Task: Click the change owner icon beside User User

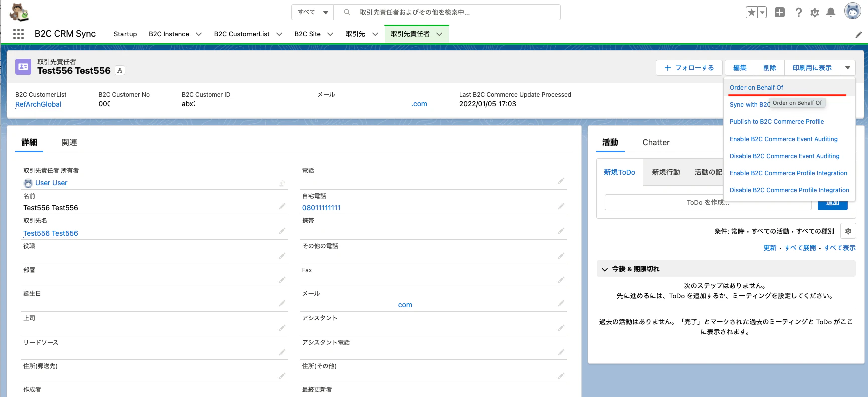Action: [282, 184]
